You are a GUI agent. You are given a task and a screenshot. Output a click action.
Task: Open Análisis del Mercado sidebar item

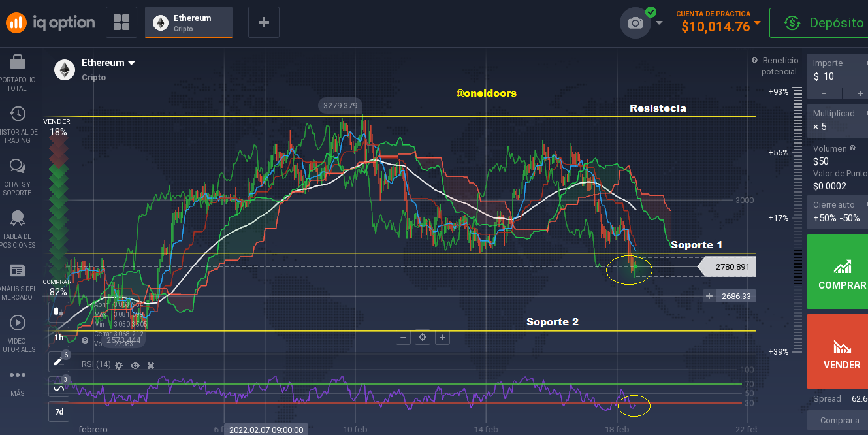point(18,282)
